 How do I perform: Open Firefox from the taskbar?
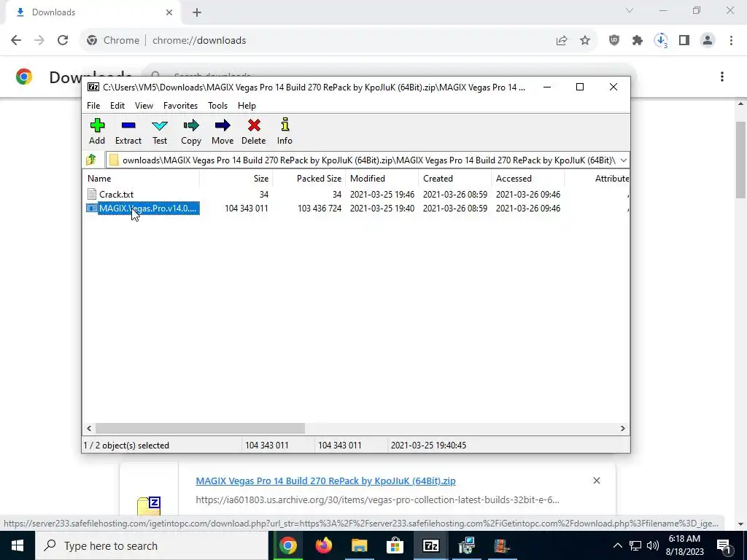click(x=323, y=545)
